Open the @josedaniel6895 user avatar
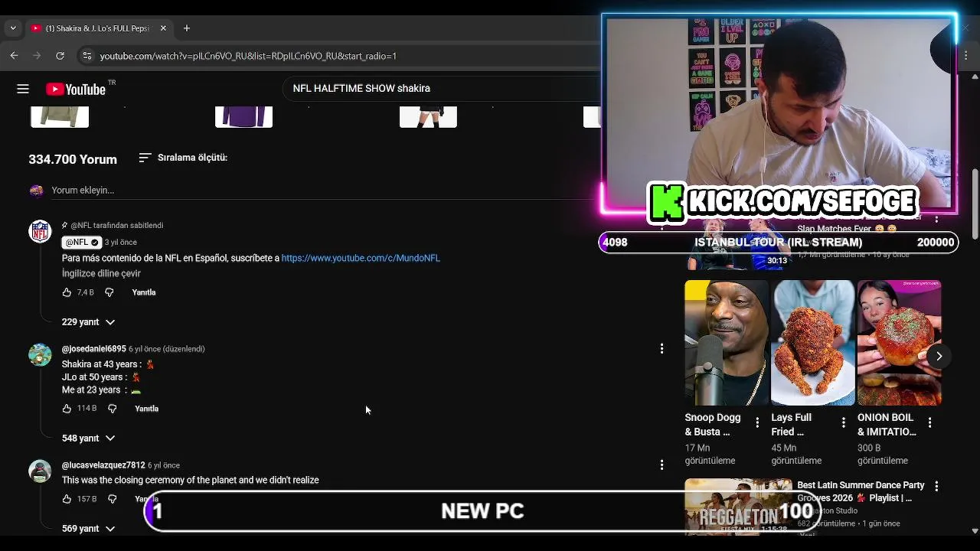 pos(40,354)
